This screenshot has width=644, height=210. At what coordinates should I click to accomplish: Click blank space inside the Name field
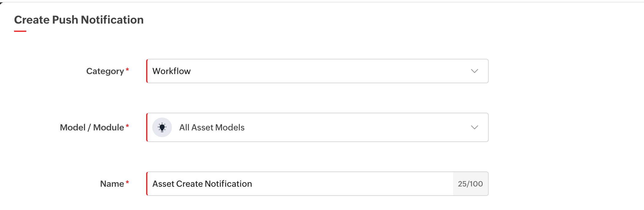[352, 184]
